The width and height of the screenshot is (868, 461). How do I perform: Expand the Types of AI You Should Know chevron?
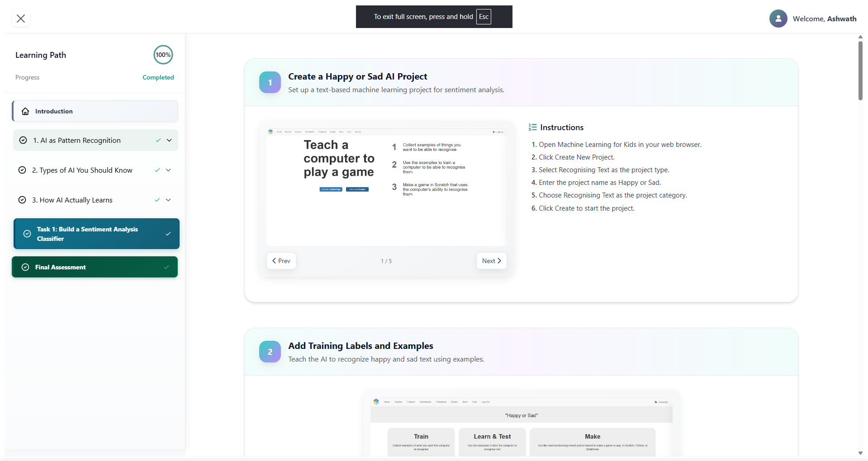[168, 170]
